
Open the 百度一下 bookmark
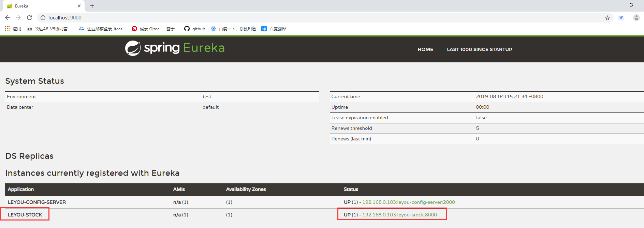click(x=233, y=29)
